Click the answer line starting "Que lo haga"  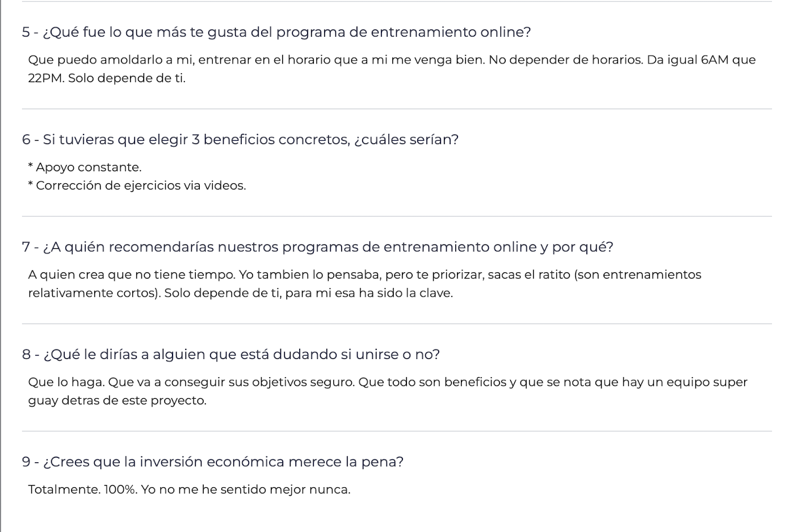(388, 382)
